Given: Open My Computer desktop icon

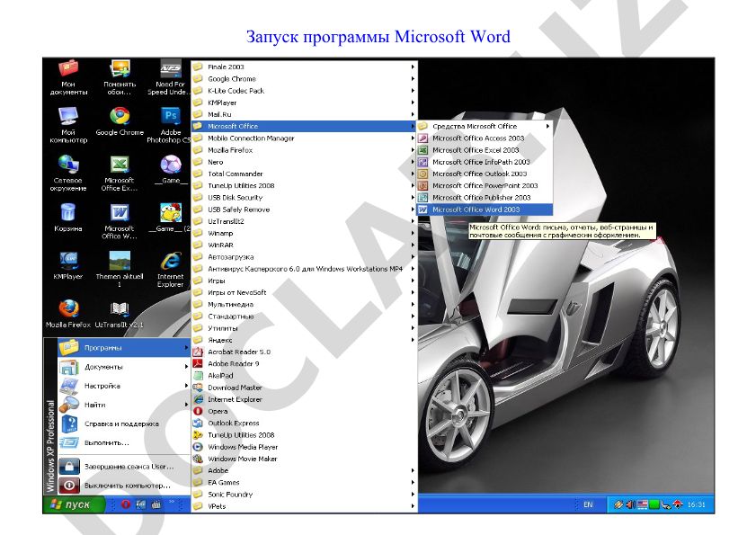Looking at the screenshot, I should [x=68, y=125].
